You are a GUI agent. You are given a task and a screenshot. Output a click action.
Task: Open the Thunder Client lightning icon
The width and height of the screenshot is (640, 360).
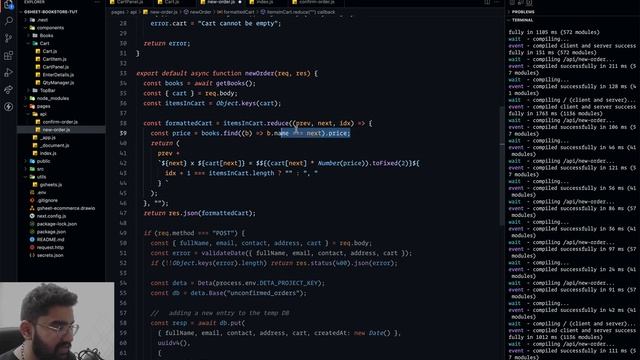click(9, 107)
